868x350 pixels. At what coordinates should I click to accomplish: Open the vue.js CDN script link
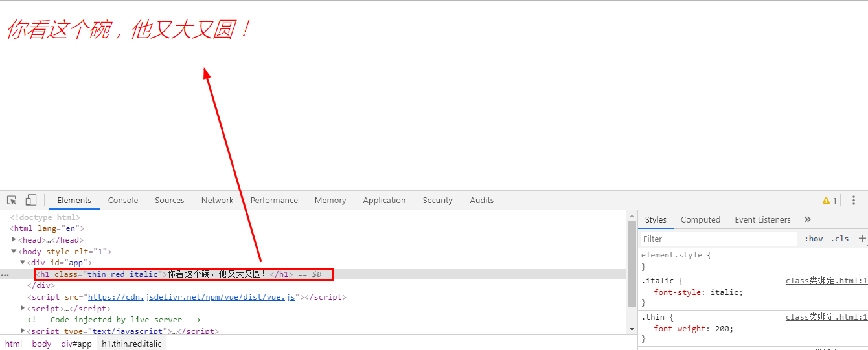point(192,297)
